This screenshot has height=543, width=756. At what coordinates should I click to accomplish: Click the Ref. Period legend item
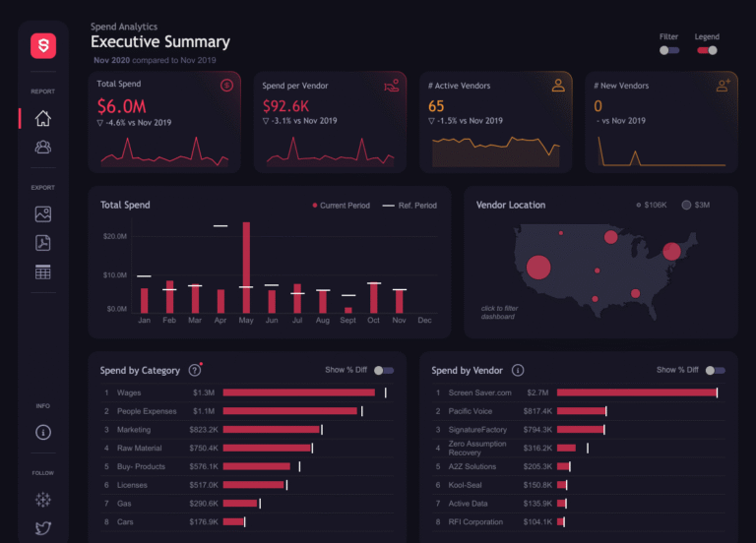click(x=409, y=206)
